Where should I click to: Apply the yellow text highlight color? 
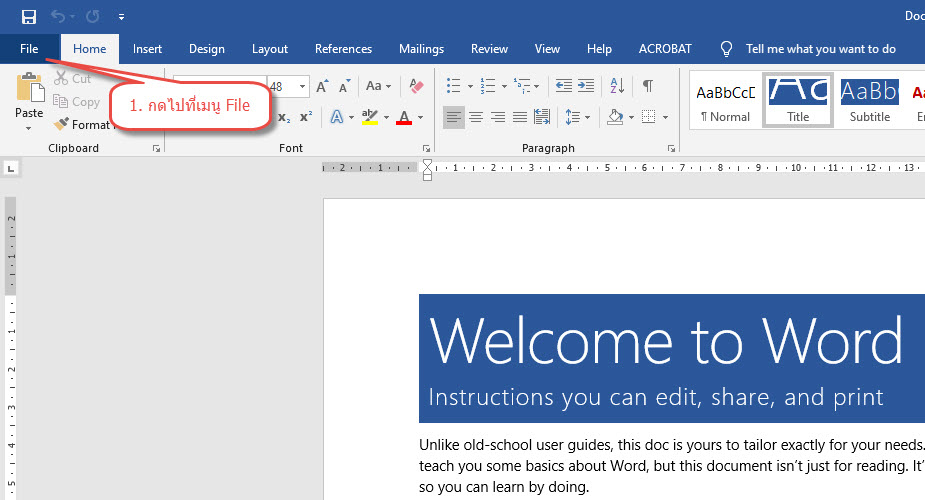(x=369, y=117)
